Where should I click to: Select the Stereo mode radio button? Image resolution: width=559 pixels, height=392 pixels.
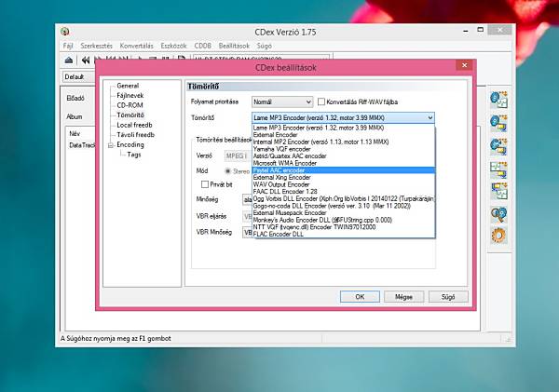(x=227, y=171)
